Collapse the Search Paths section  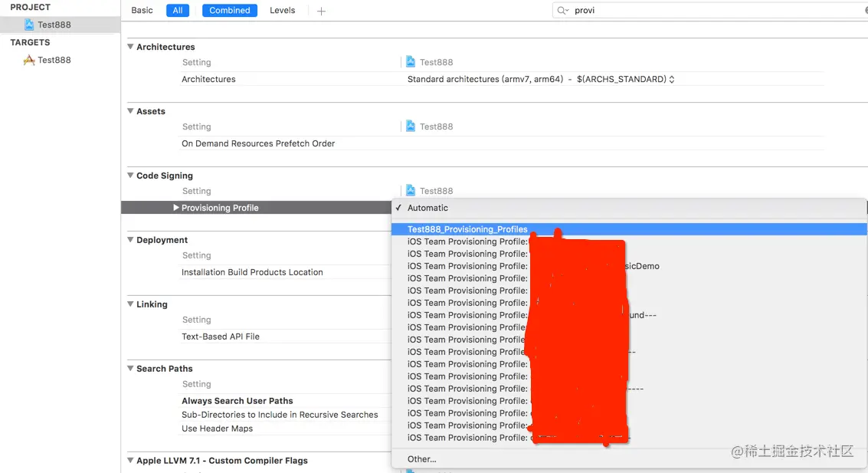(130, 368)
